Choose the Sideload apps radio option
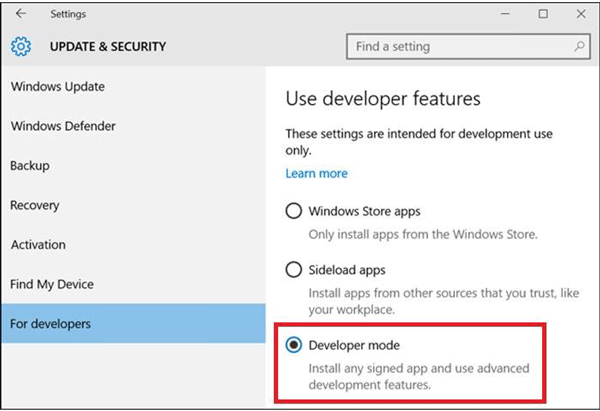The image size is (600, 411). tap(293, 269)
